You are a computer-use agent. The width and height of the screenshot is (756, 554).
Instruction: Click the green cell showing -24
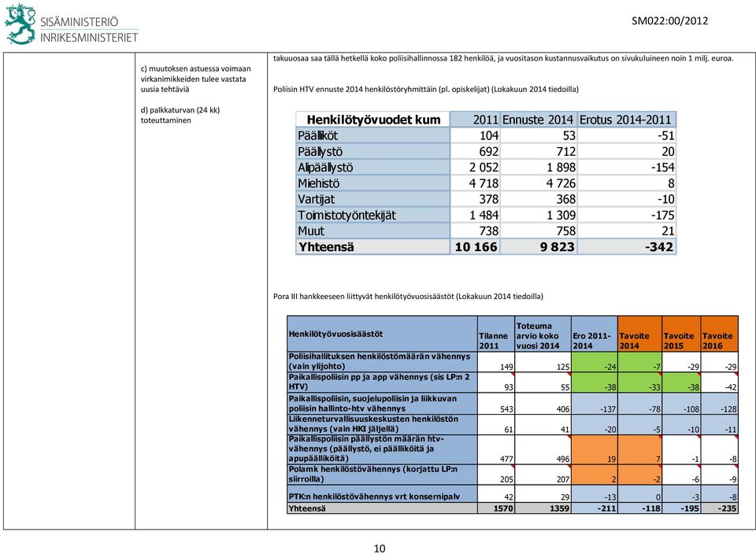(595, 362)
